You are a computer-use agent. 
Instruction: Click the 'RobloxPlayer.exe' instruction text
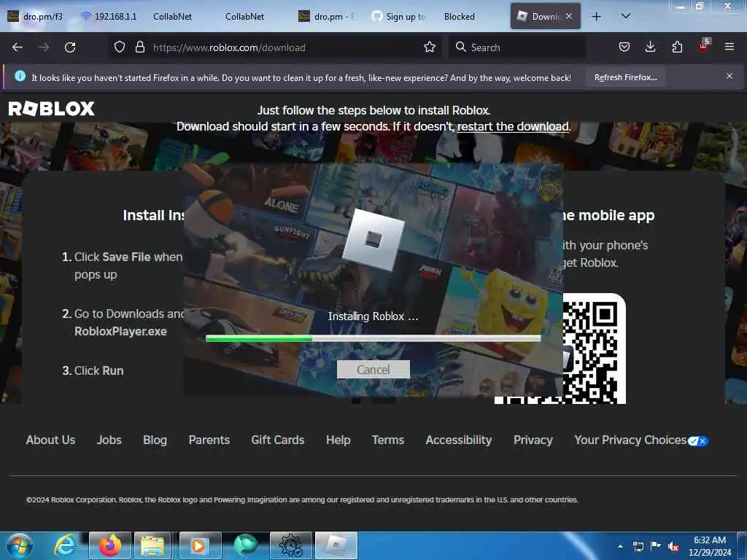[x=120, y=332]
